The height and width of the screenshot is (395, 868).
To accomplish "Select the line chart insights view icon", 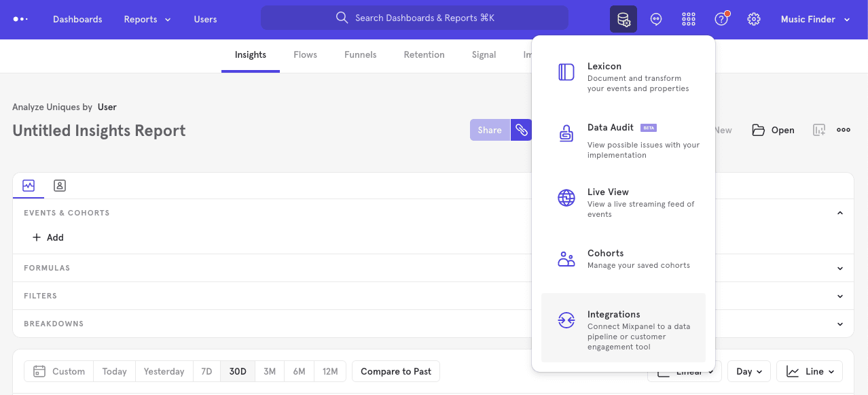I will (29, 186).
